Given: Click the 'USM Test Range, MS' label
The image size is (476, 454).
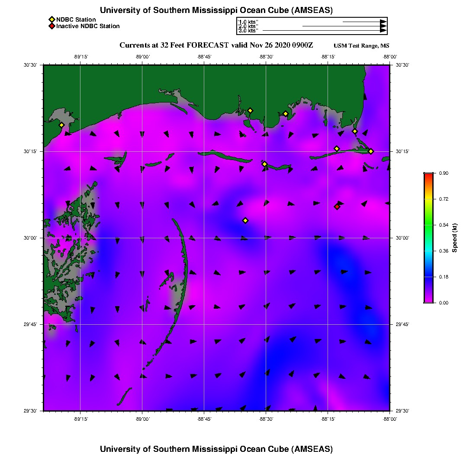Looking at the screenshot, I should 361,46.
